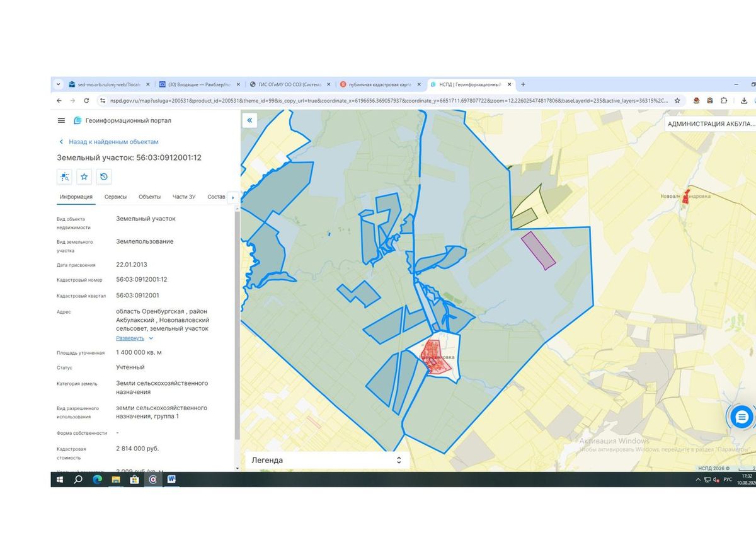Image resolution: width=756 pixels, height=535 pixels.
Task: Close the sed-mo.orb.ru browser tab
Action: tap(147, 84)
